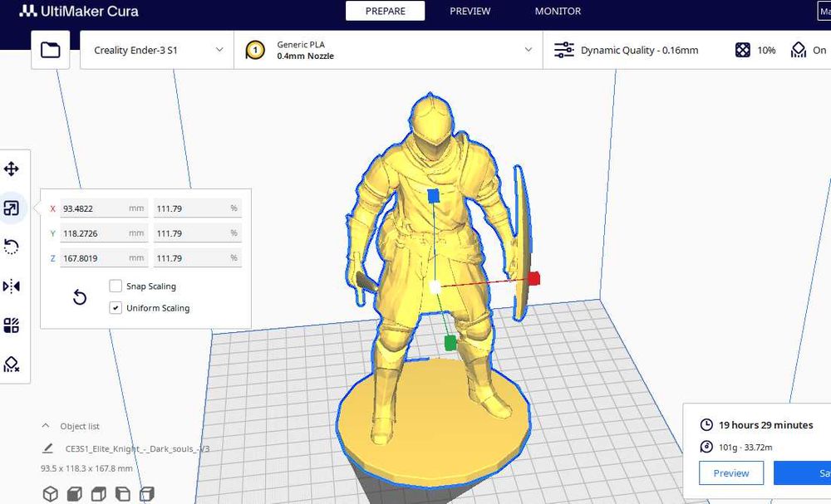Switch to 3D view cube icon

pyautogui.click(x=51, y=493)
